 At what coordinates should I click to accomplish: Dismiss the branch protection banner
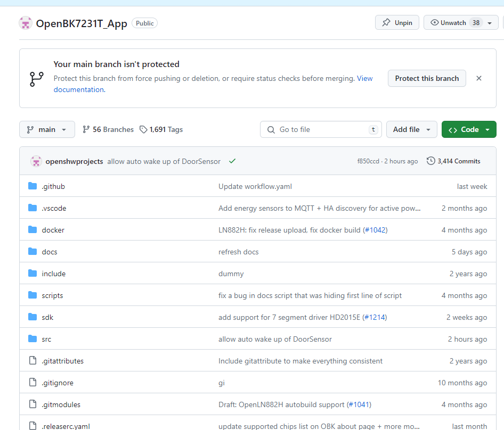[478, 78]
